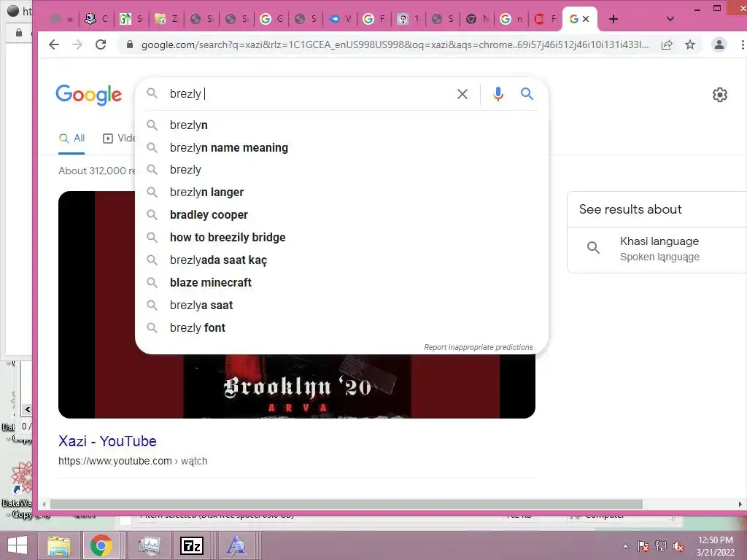Open the Windows Start button
Screen dimensions: 747x560
(18, 545)
